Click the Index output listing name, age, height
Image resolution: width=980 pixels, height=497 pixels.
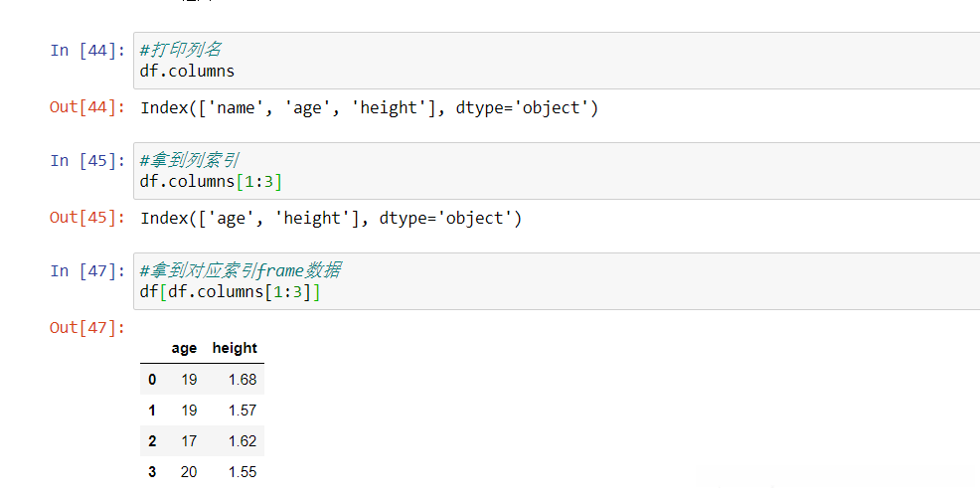point(369,108)
